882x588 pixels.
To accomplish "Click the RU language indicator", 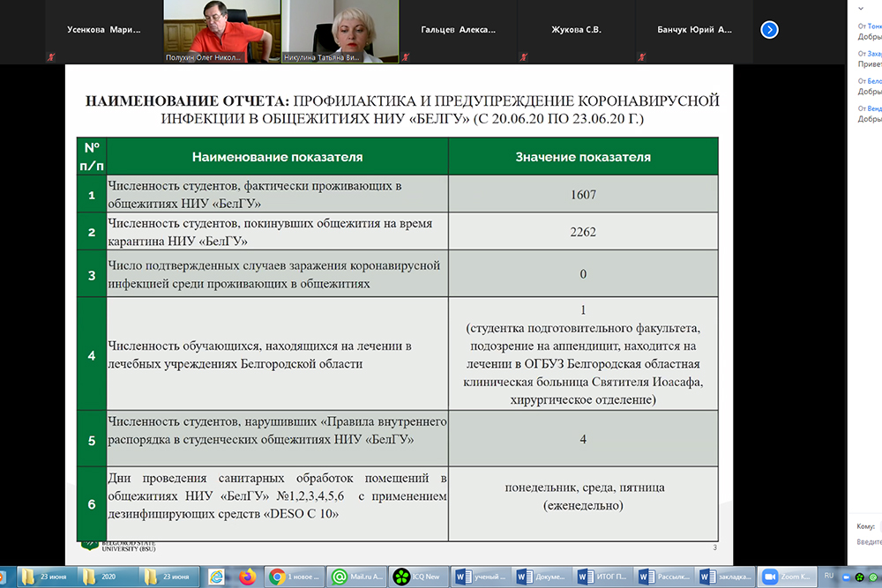I will click(827, 577).
